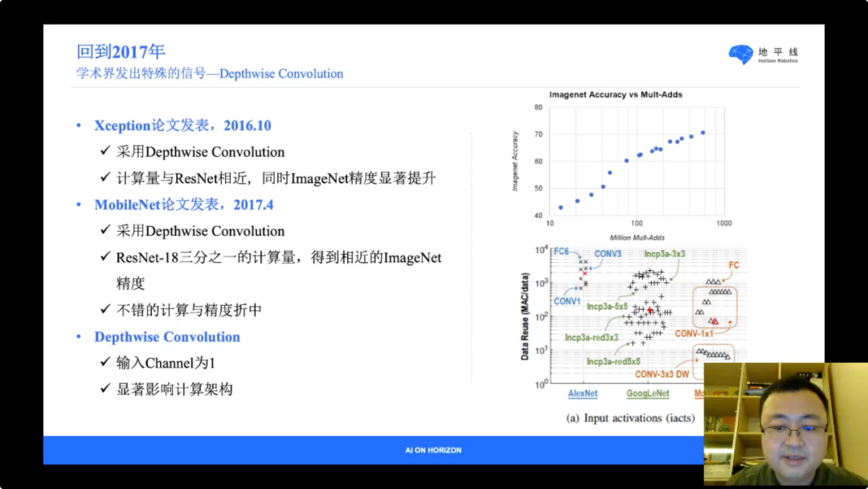
Task: Click the line 输入Channel为1
Action: (166, 363)
